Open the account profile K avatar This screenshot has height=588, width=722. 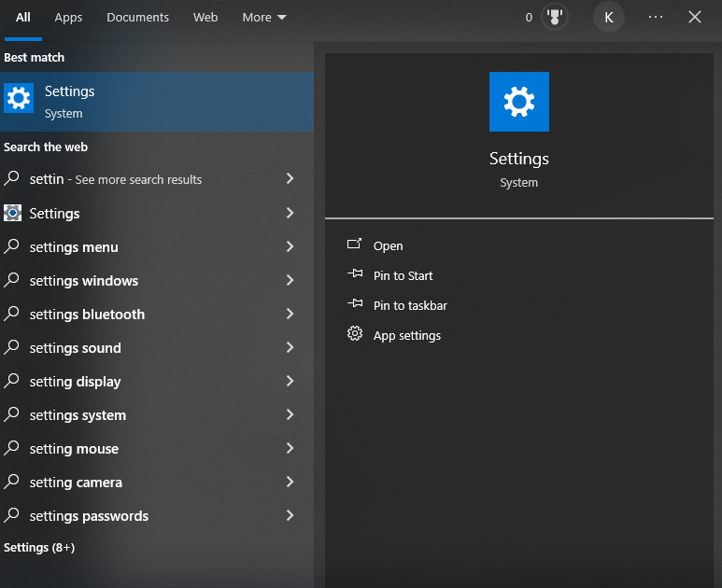click(x=609, y=18)
